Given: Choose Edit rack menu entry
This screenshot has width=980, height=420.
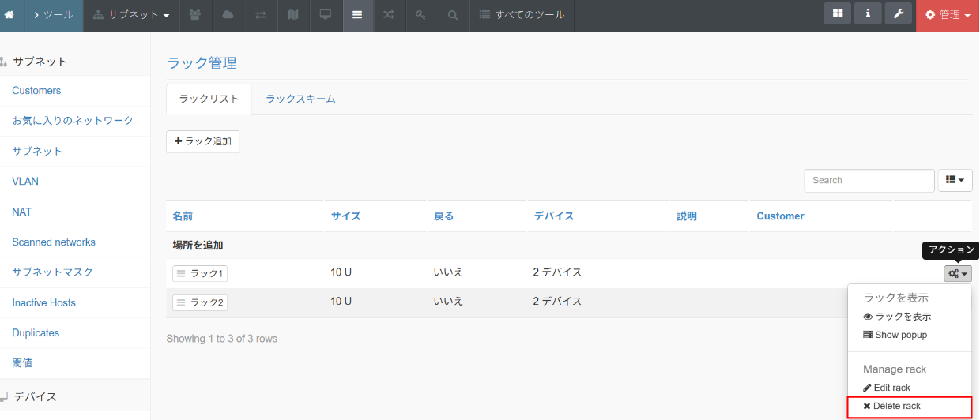Looking at the screenshot, I should coord(886,388).
